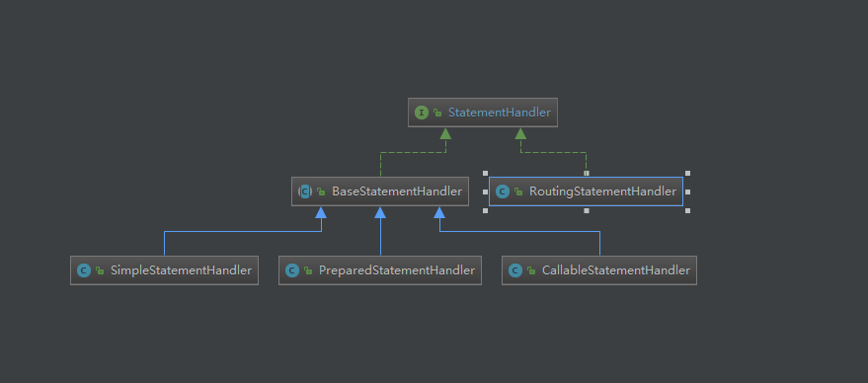
Task: Click the visibility lock icon on PreparedStatementHandler
Action: tap(308, 271)
